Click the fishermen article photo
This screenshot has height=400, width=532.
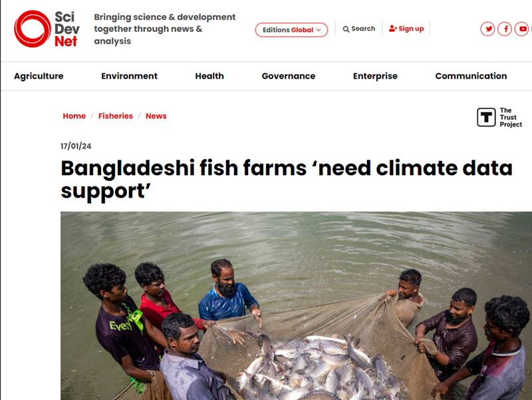(296, 305)
